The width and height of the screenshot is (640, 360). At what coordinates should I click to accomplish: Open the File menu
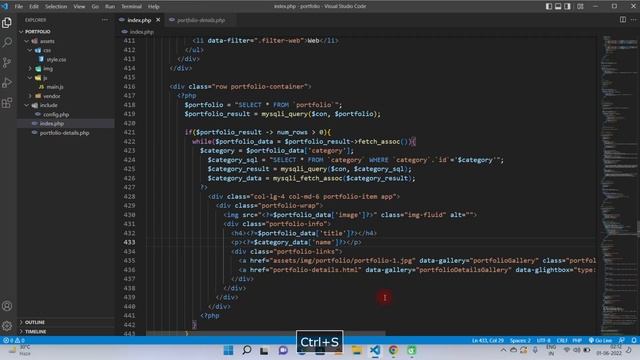point(19,6)
